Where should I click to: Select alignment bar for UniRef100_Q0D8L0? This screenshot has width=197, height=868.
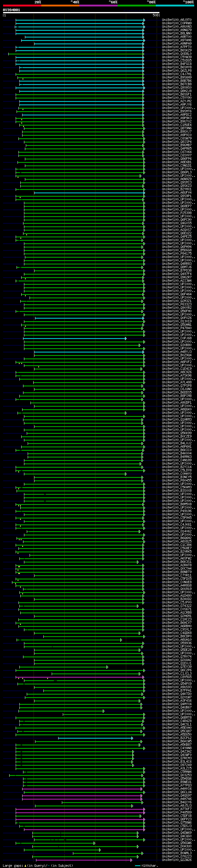(76, 54)
